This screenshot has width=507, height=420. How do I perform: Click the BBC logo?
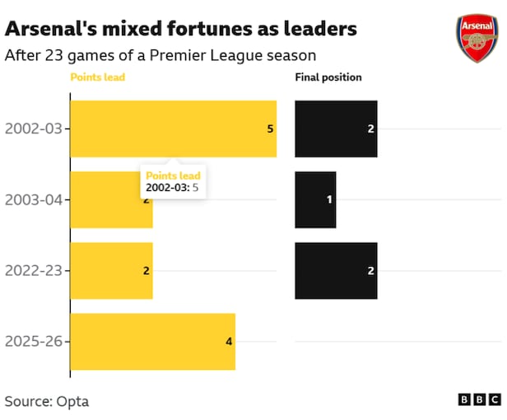[x=479, y=399]
